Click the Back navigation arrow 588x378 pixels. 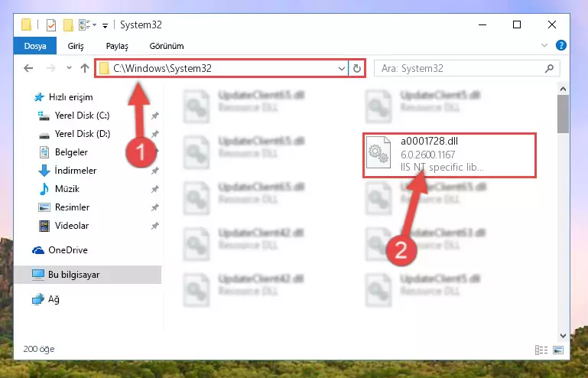pos(28,68)
